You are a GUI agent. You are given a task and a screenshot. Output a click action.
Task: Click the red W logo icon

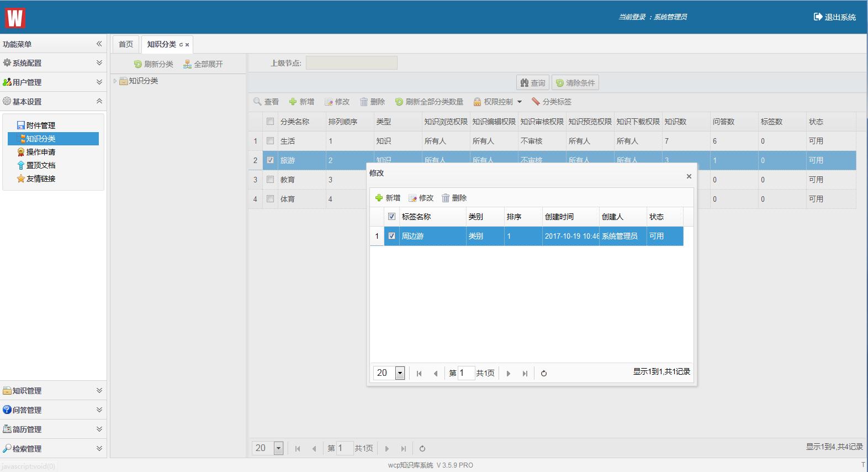[x=15, y=18]
